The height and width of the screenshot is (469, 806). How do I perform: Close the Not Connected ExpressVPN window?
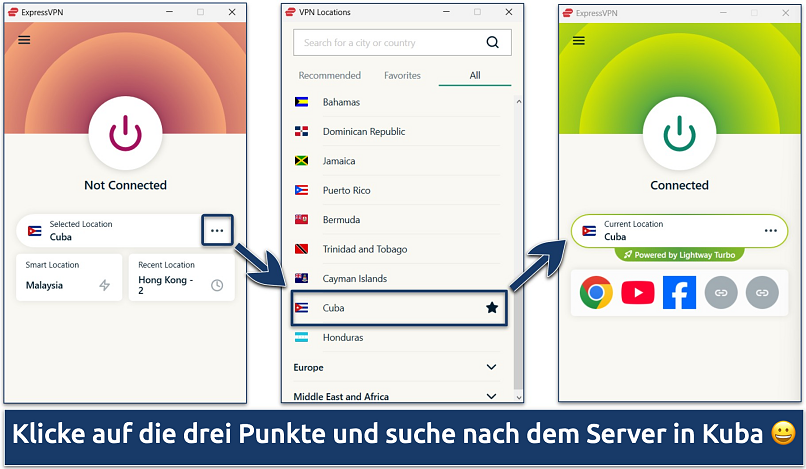coord(232,12)
